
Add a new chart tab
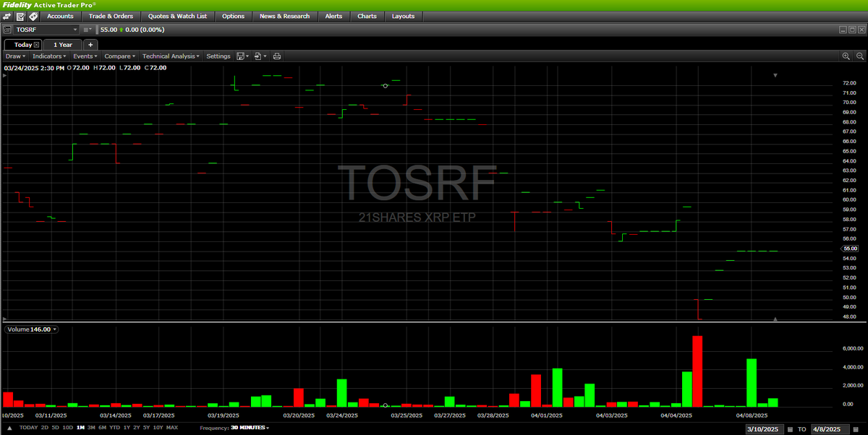point(90,45)
